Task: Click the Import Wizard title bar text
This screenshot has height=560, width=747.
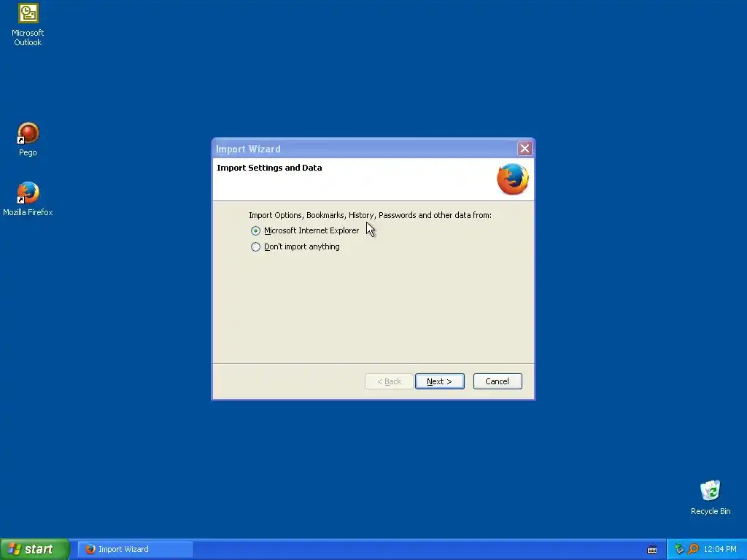Action: pos(248,149)
